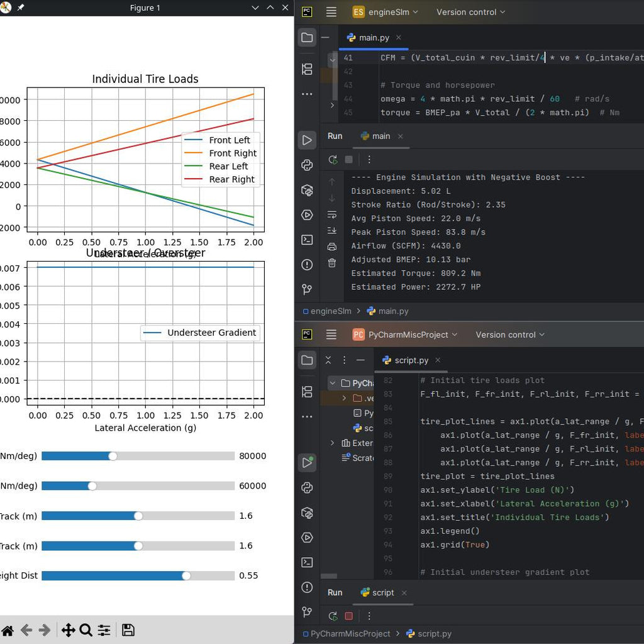The height and width of the screenshot is (644, 644).
Task: Select the matplotlib zoom-to-rectangle tool
Action: [86, 630]
